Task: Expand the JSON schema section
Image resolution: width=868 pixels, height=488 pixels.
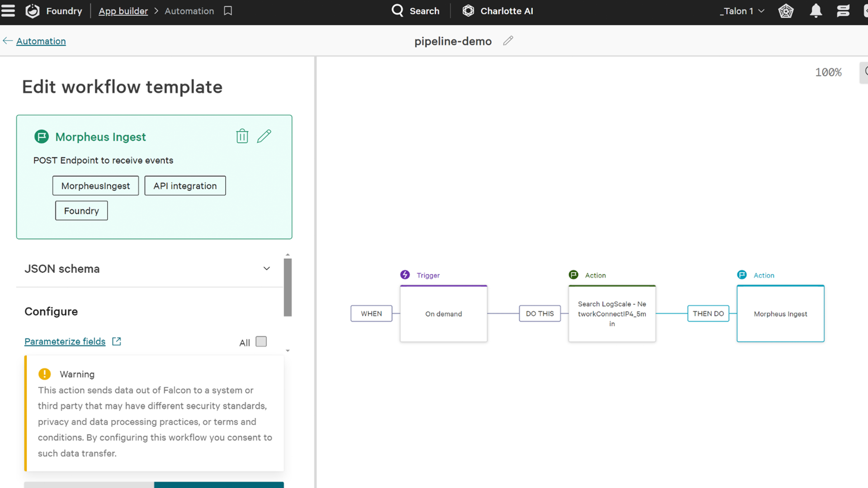Action: (x=266, y=268)
